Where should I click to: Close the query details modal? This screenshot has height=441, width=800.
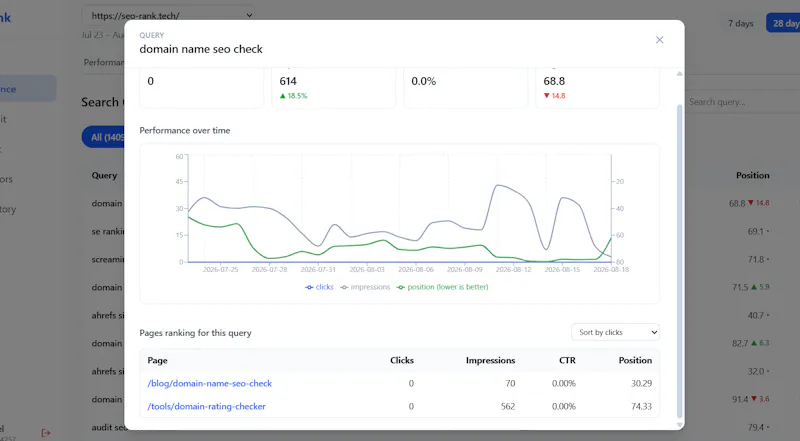point(659,40)
